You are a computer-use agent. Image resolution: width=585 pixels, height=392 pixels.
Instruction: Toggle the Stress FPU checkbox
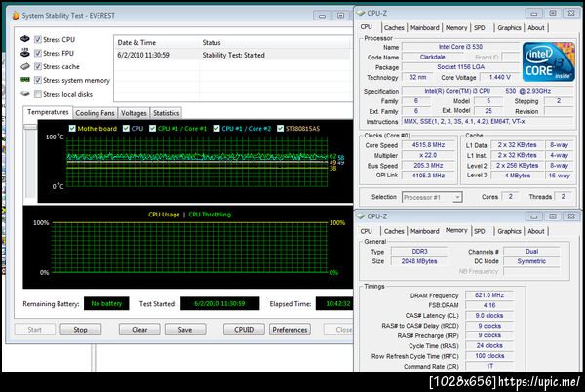tap(38, 53)
